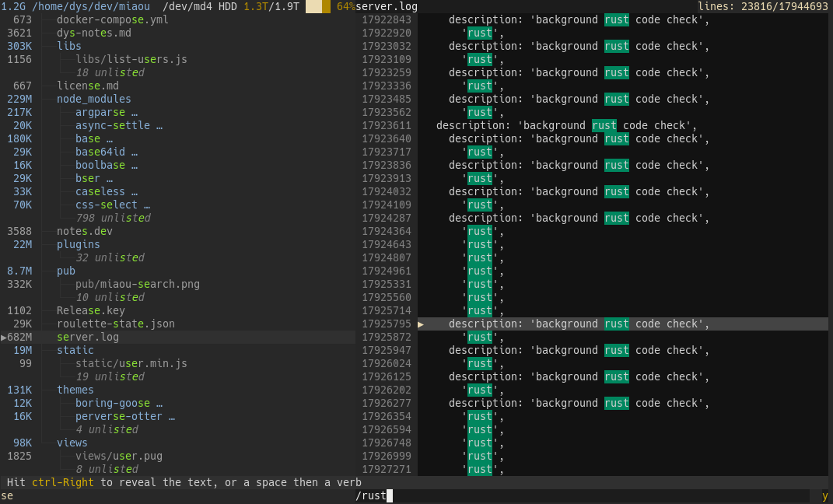Click the /rust search input at bottom
The height and width of the screenshot is (504, 833).
click(373, 495)
